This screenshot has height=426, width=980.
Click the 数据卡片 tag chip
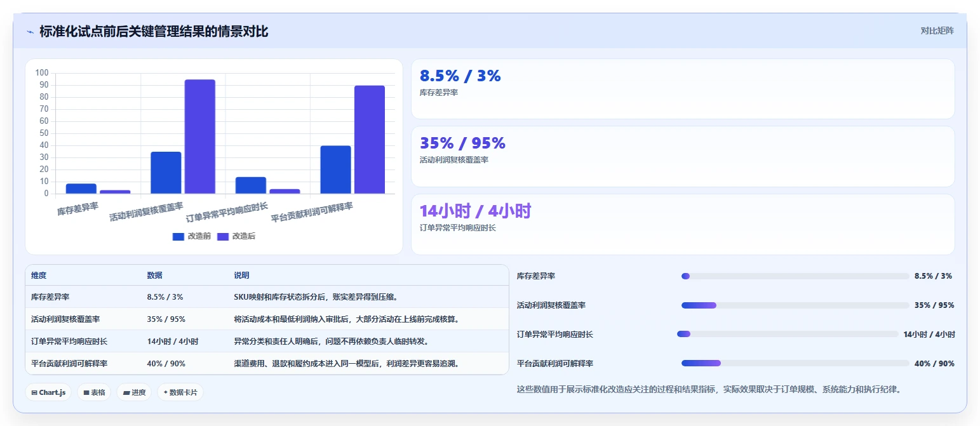point(180,392)
